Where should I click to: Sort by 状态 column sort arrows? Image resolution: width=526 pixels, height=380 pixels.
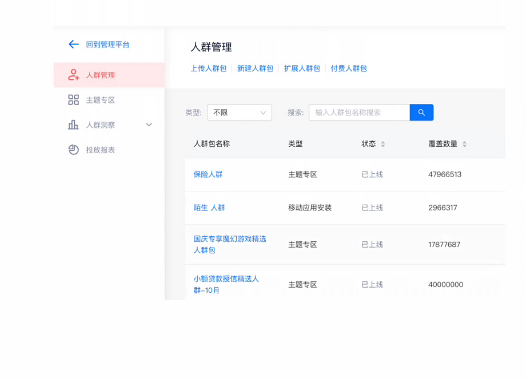(383, 144)
